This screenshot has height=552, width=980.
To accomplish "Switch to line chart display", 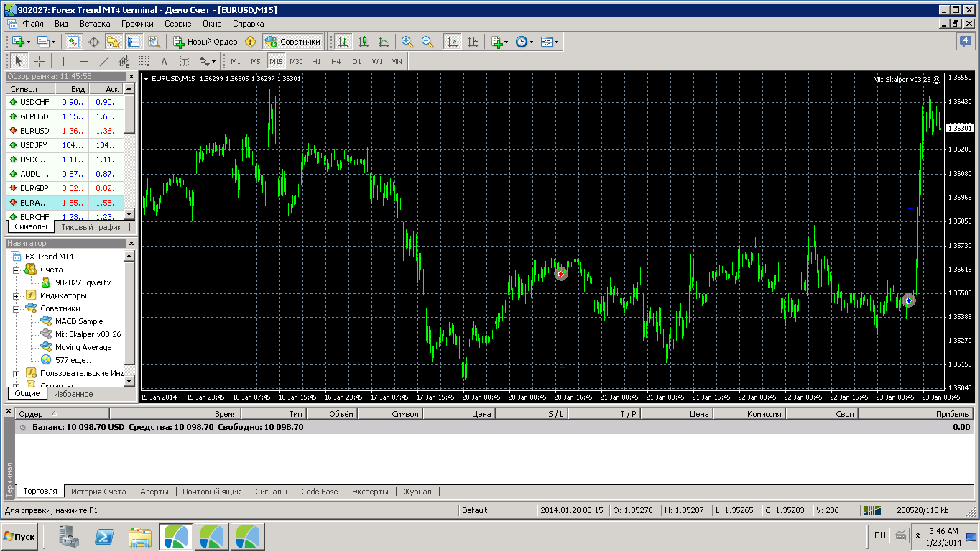I will pos(384,42).
